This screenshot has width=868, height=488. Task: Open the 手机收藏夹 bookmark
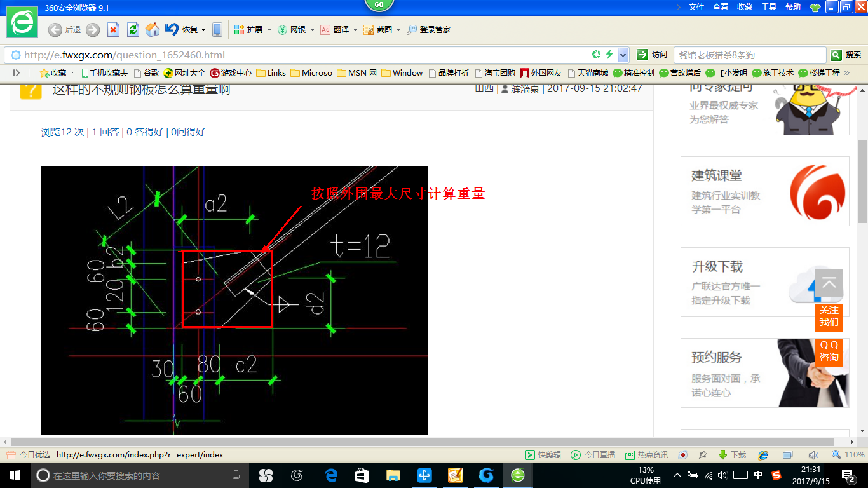click(105, 73)
